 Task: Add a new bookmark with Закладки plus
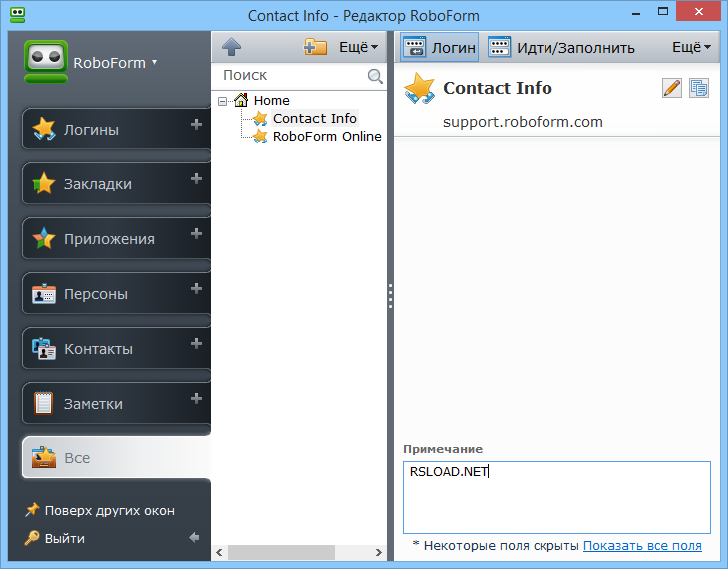[x=196, y=178]
